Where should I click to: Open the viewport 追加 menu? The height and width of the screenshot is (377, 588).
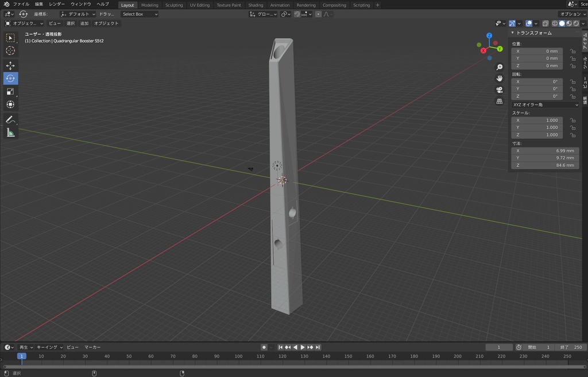tap(84, 23)
